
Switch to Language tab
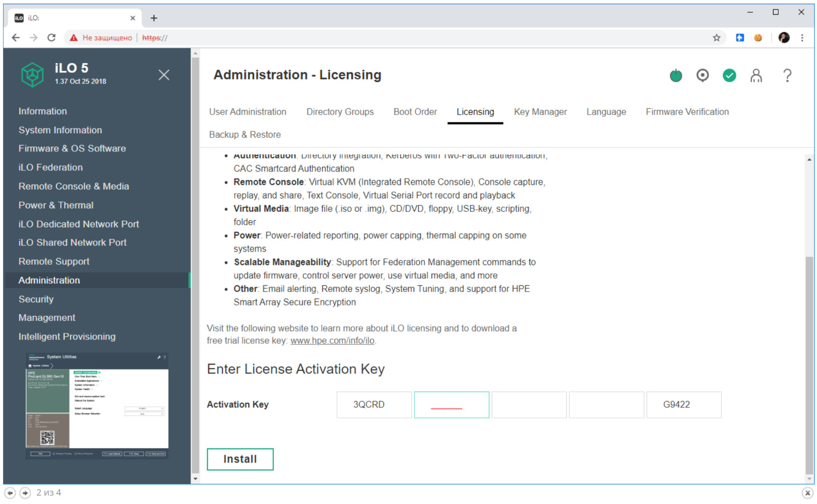(x=606, y=112)
